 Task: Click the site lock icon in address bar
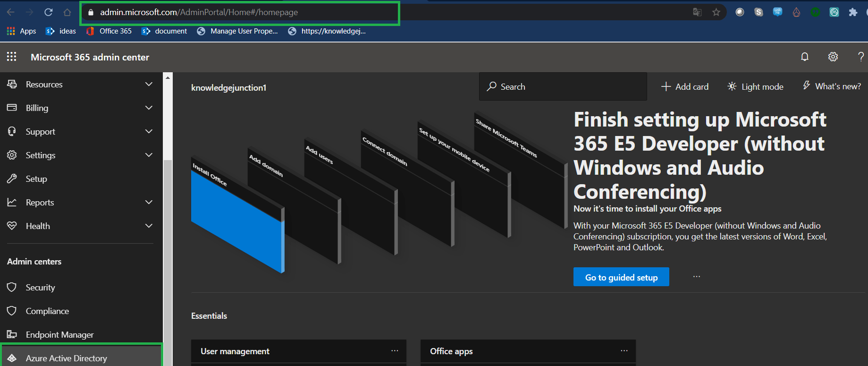pos(91,12)
